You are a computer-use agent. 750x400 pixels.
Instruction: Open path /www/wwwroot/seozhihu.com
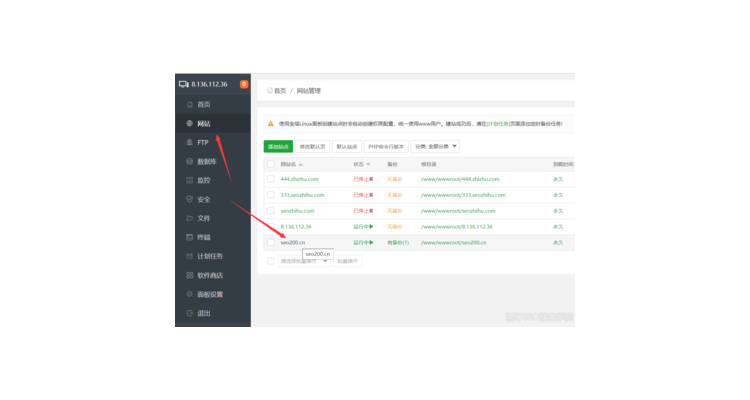coord(458,211)
